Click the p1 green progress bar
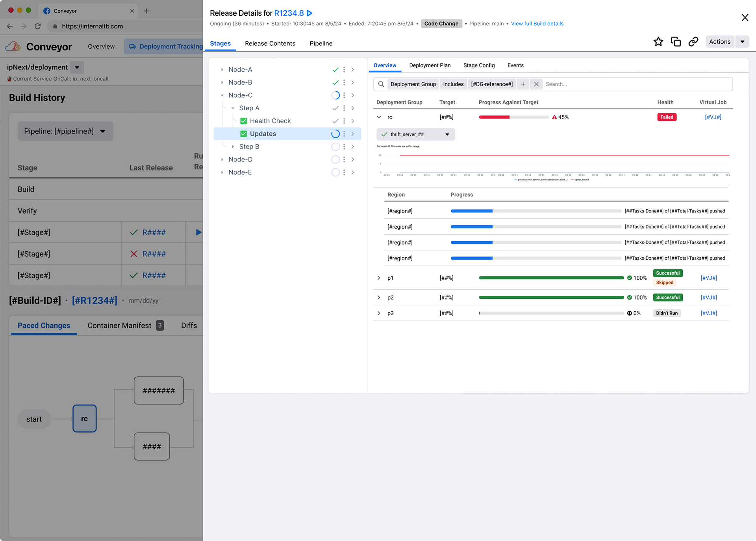 [x=551, y=278]
